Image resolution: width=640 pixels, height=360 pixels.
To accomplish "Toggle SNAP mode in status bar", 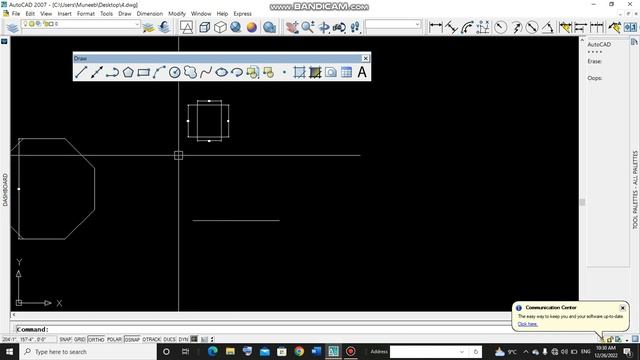I will tap(65, 339).
